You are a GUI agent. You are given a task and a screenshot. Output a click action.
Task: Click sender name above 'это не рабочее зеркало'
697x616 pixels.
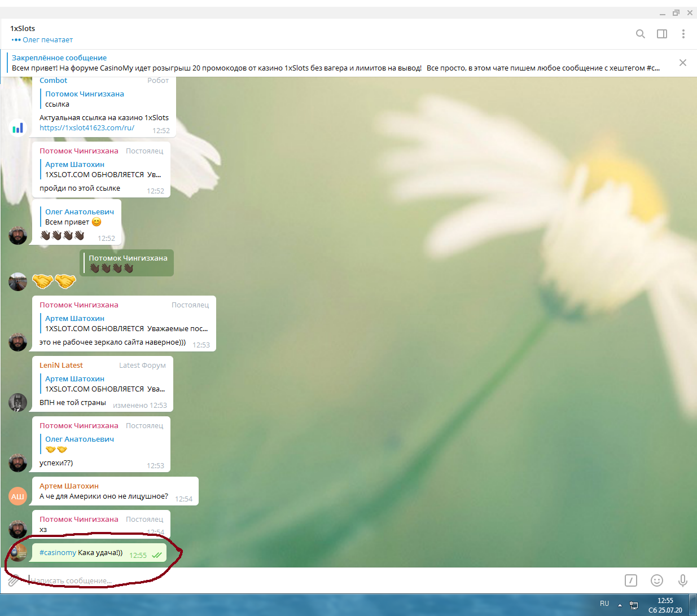pyautogui.click(x=79, y=305)
